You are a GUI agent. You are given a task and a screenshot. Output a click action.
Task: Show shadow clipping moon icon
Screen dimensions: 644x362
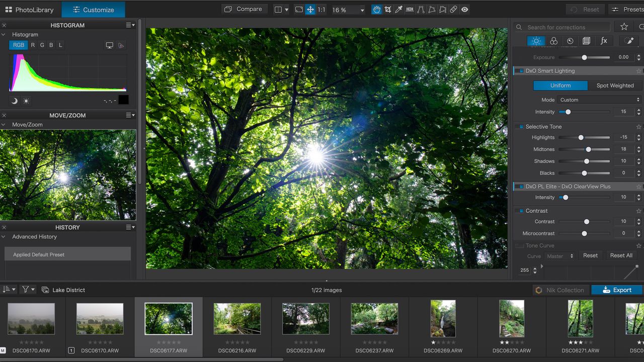[x=15, y=101]
